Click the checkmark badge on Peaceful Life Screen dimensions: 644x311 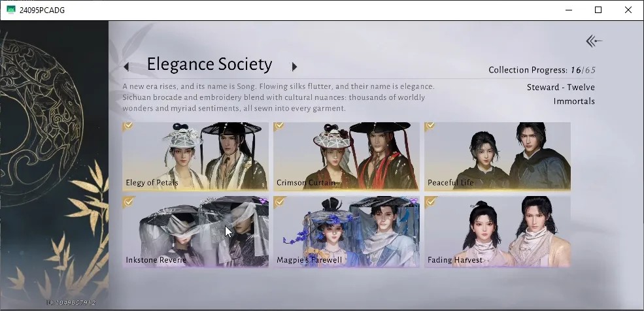430,126
